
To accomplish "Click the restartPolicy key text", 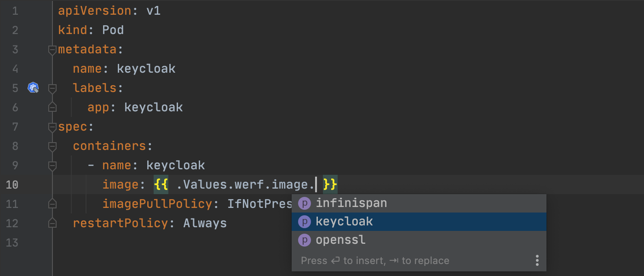I will (121, 224).
